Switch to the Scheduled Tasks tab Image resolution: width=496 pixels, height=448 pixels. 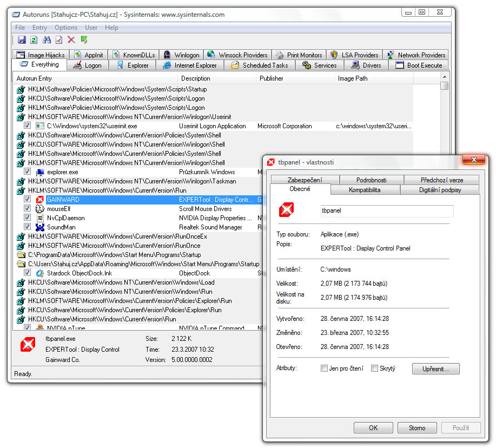(x=260, y=65)
